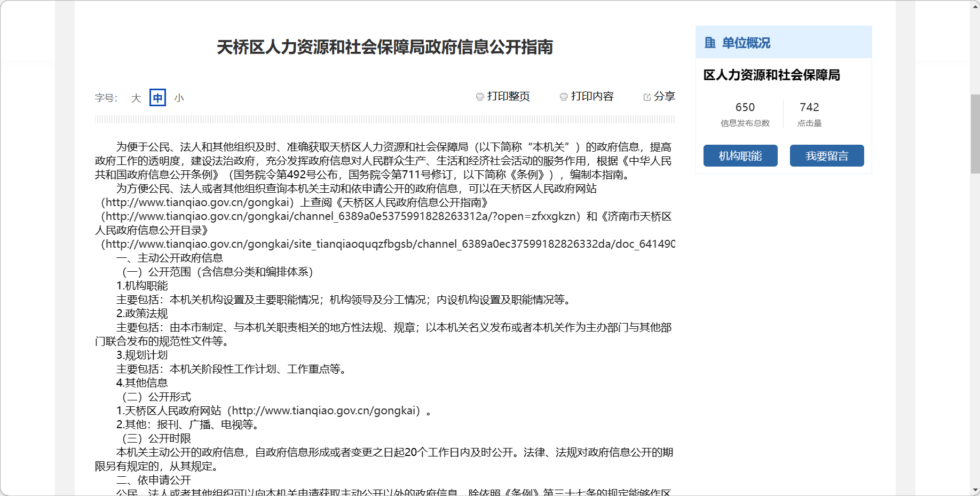Open 区人力资源和社会保障局 unit title

(771, 75)
